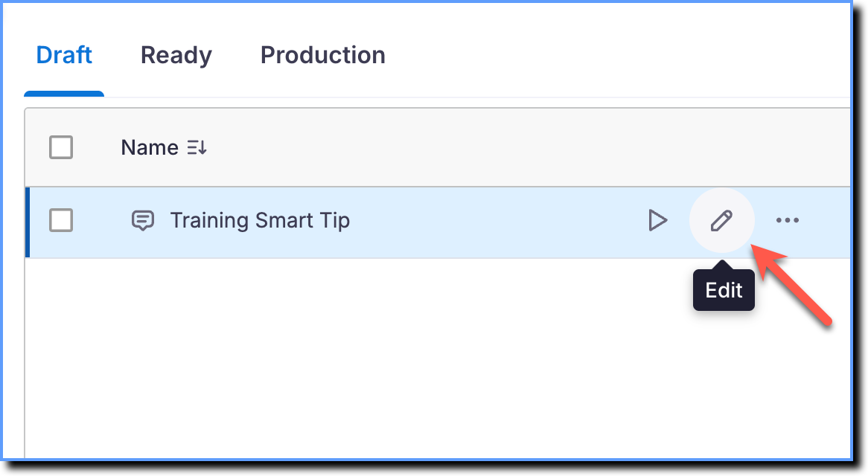Switch to the Ready tab
Viewport: 868px width, 476px height.
tap(176, 55)
